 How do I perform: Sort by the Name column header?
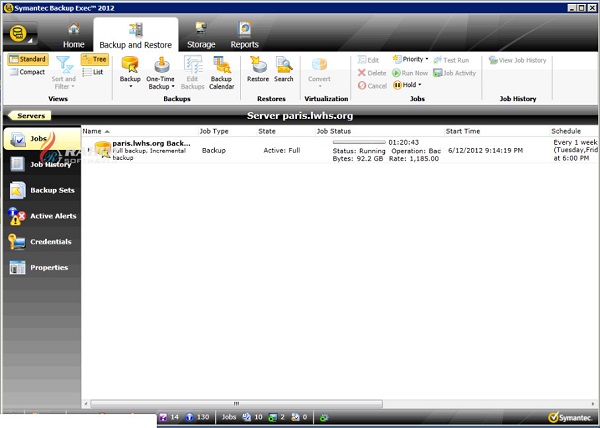(x=140, y=131)
